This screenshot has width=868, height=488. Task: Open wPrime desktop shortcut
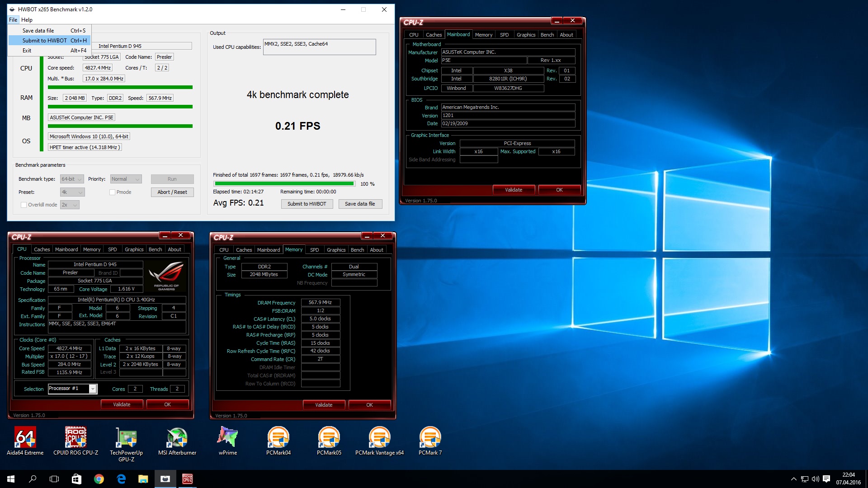[228, 441]
